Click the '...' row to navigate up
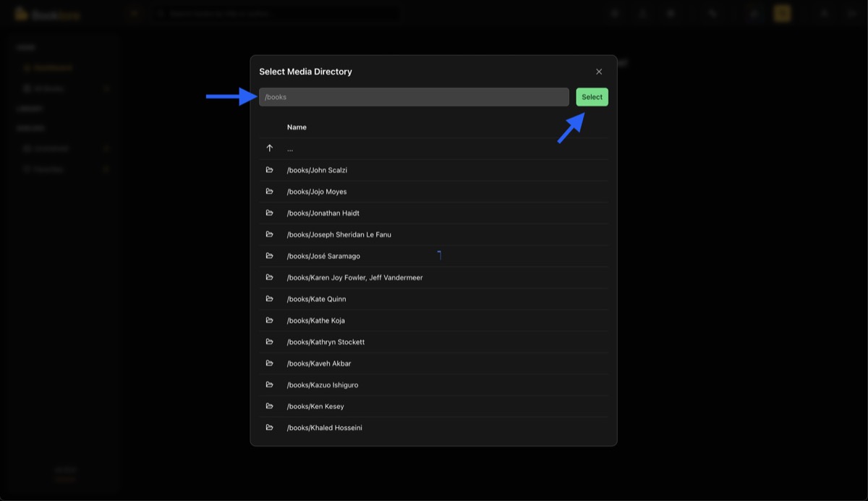The width and height of the screenshot is (868, 501). tap(290, 148)
